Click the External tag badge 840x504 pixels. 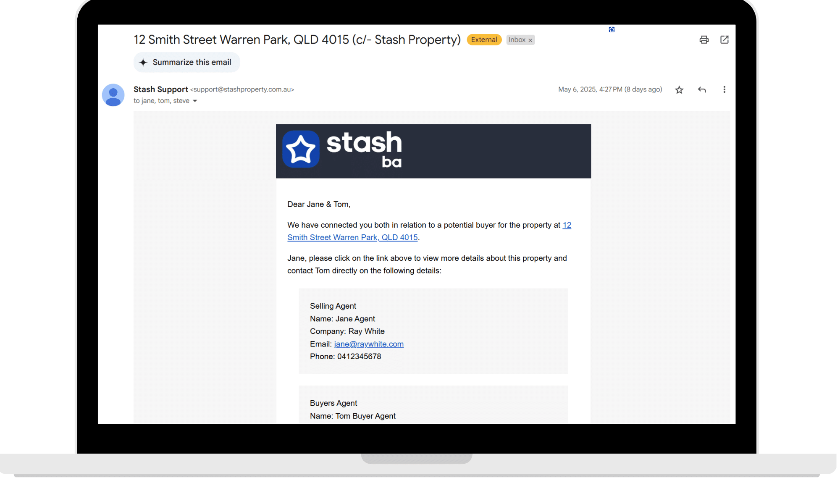(484, 39)
